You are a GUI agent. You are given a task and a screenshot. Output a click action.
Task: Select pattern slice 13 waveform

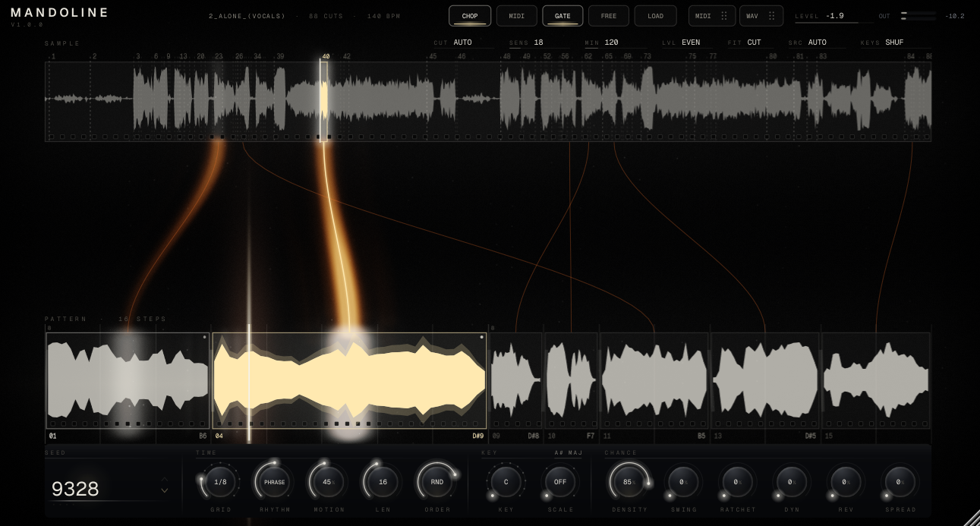[x=764, y=380]
